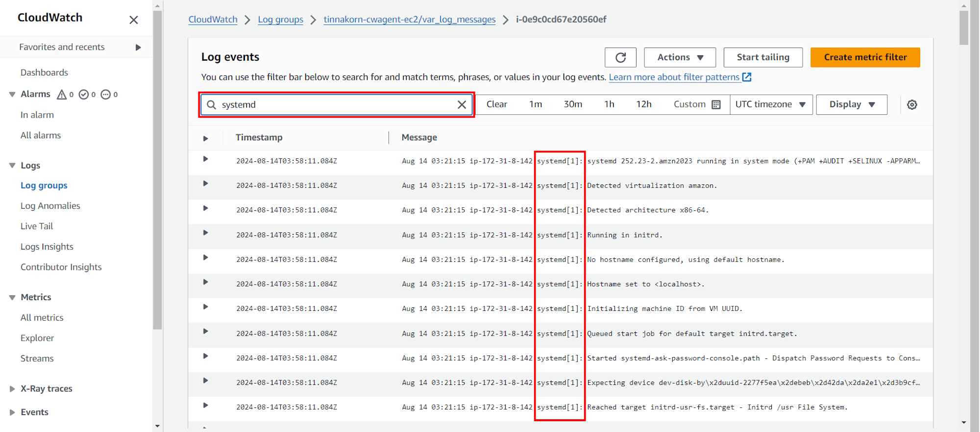Open tinnakorn-cwagent-ec2/var_log_messages breadcrumb
This screenshot has width=980, height=432.
click(x=410, y=20)
